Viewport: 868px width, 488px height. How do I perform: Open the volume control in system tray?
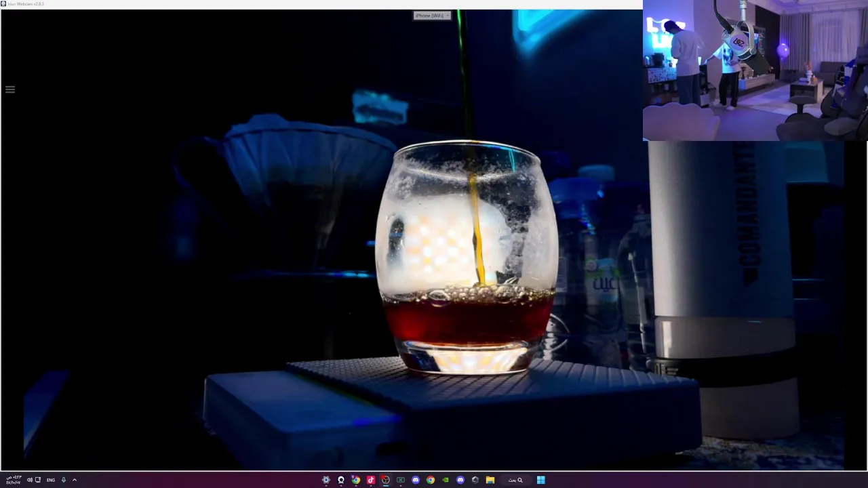(30, 480)
